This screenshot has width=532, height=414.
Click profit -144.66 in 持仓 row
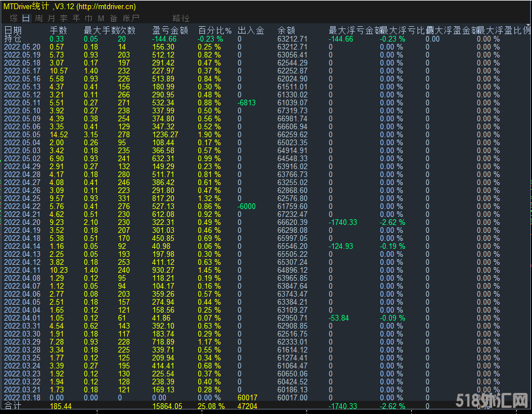click(x=164, y=39)
